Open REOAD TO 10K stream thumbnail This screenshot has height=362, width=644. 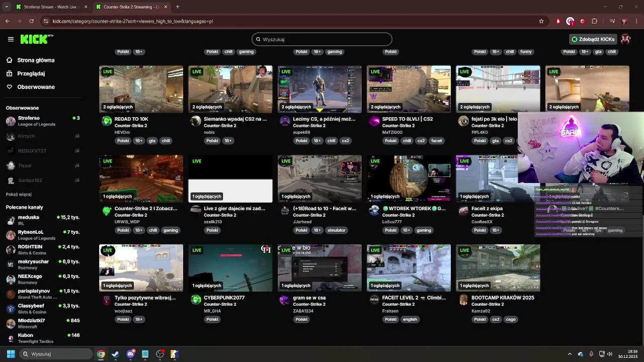[x=141, y=89]
